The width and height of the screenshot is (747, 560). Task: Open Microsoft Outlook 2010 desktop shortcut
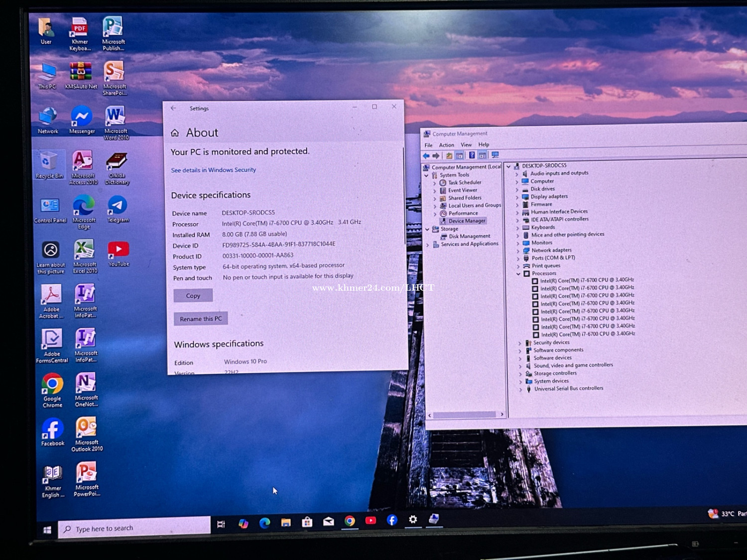pyautogui.click(x=87, y=435)
